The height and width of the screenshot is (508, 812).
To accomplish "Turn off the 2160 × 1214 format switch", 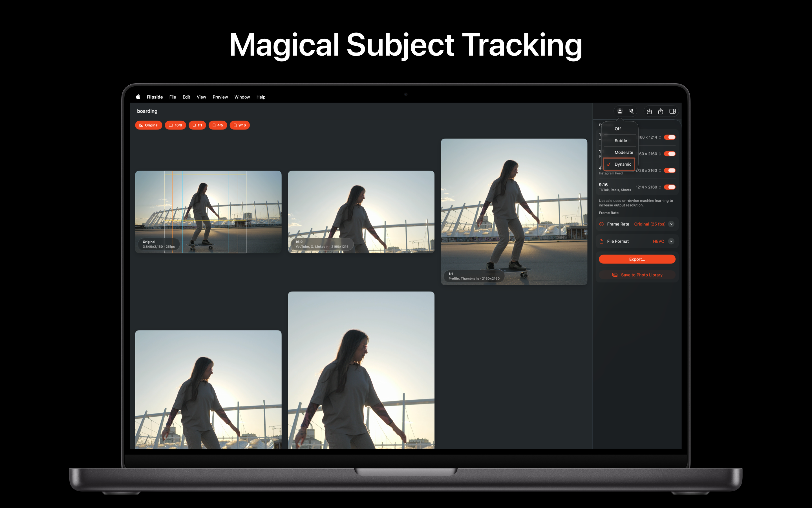I will tap(670, 137).
